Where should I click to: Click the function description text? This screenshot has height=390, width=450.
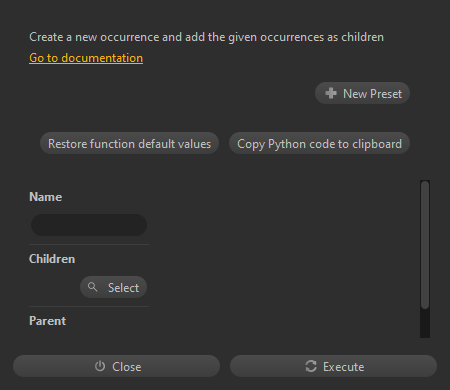[x=206, y=37]
